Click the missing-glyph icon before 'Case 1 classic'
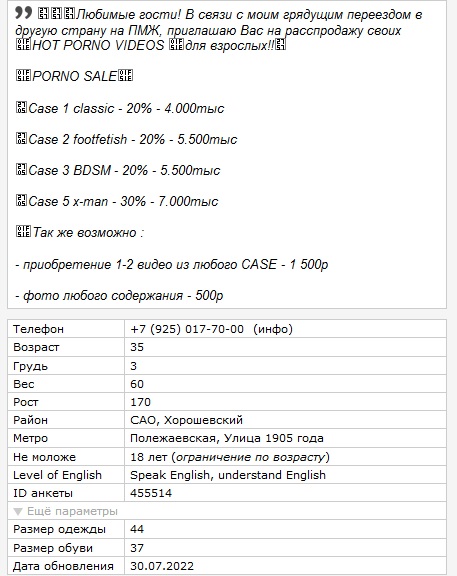 coord(21,108)
